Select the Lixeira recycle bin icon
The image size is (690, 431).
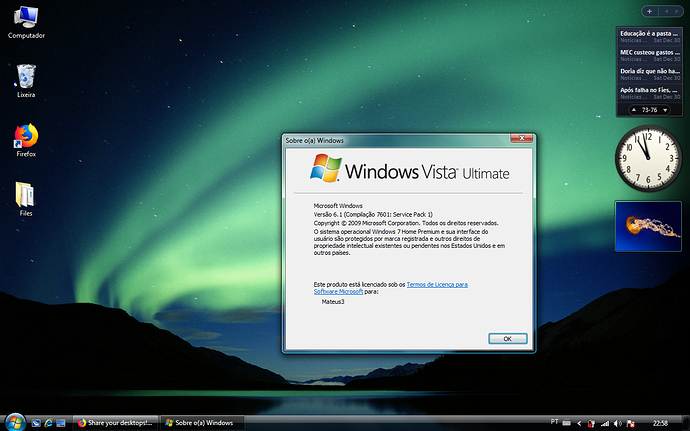[26, 81]
